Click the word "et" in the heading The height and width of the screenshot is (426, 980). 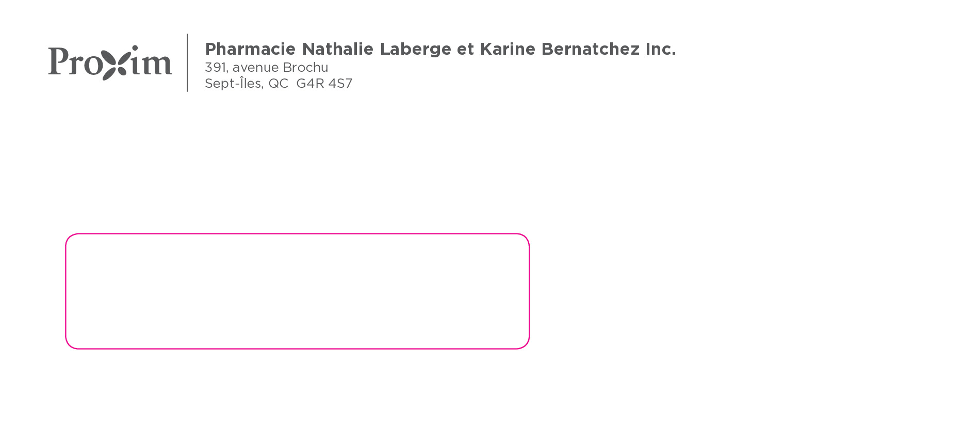[x=465, y=49]
